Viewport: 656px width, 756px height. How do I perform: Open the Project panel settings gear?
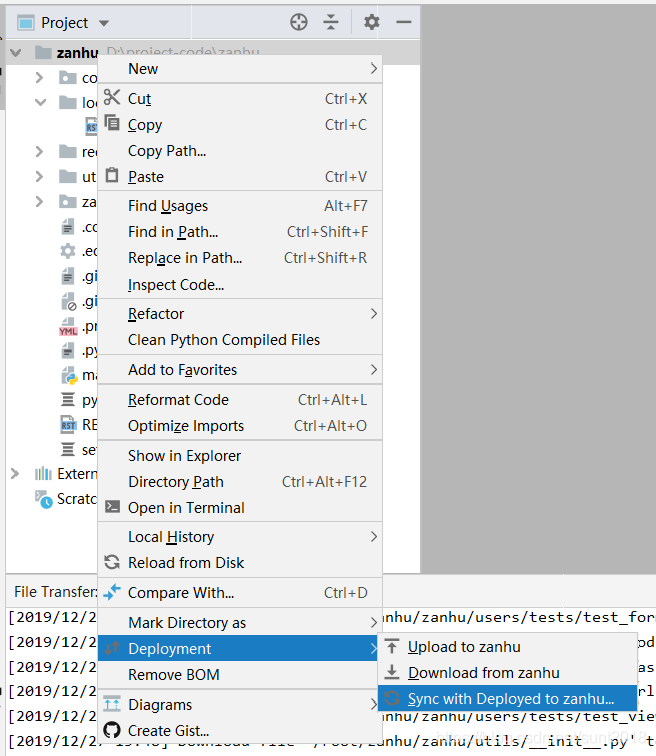(372, 22)
